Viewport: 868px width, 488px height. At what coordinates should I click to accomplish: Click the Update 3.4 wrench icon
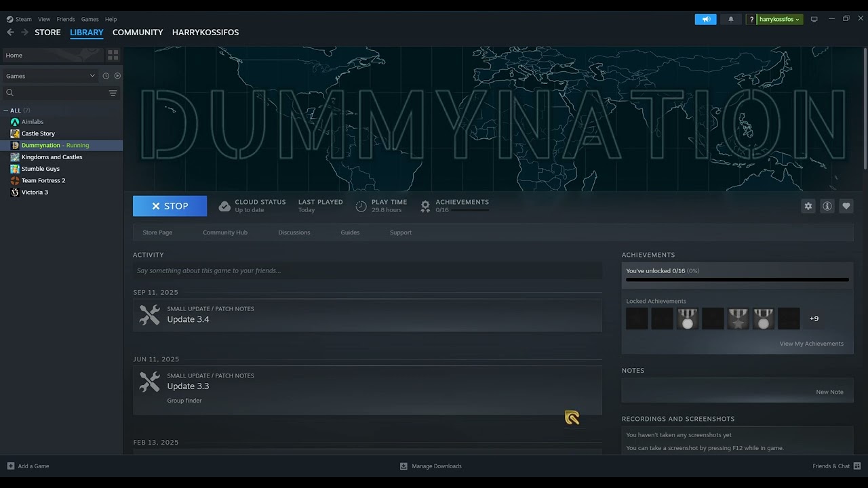(150, 315)
